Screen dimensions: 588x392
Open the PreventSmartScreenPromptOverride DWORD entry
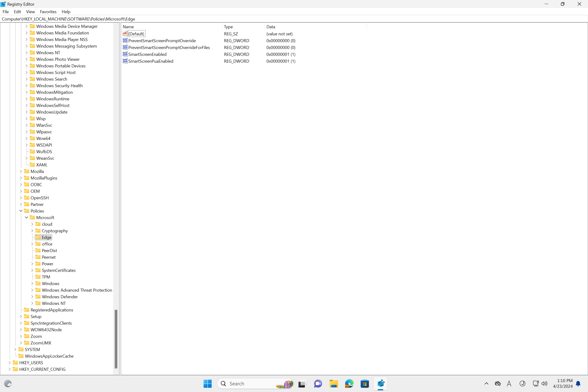[x=162, y=41]
